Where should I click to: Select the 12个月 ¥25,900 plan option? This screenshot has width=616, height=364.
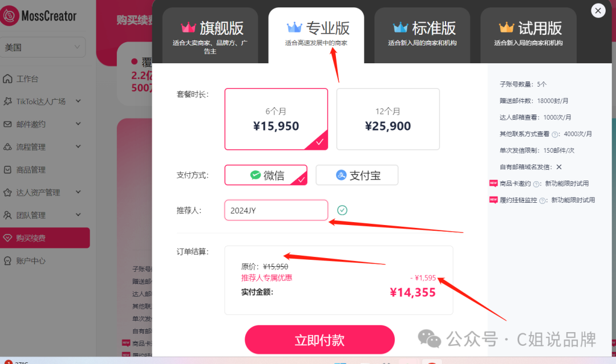point(388,119)
